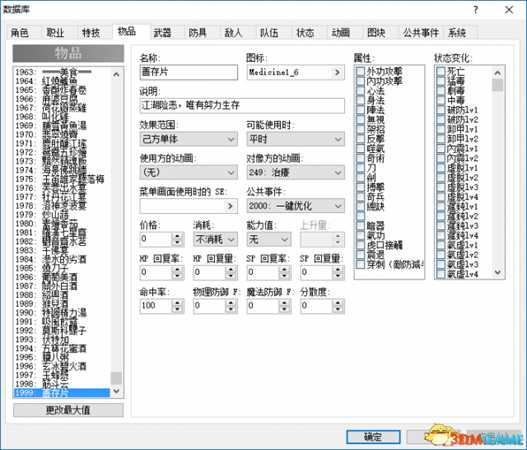Click item list scroll-down arrow
The image size is (527, 450).
(x=116, y=391)
